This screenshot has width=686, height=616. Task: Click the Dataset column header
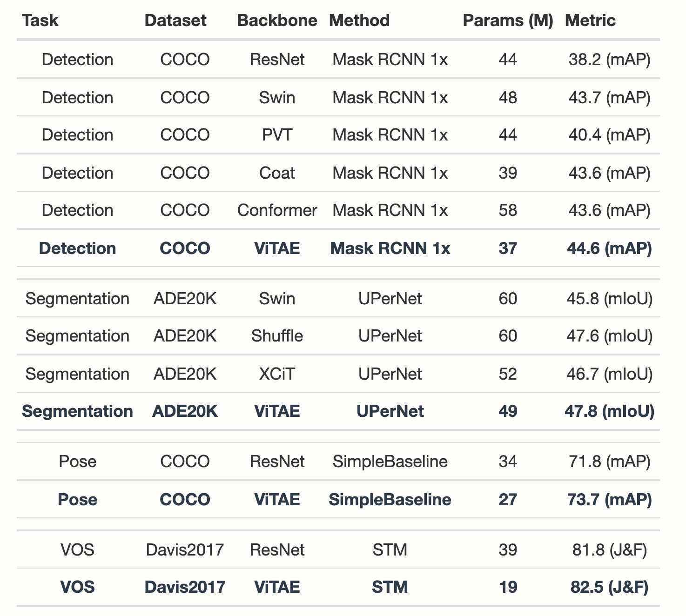tap(175, 20)
